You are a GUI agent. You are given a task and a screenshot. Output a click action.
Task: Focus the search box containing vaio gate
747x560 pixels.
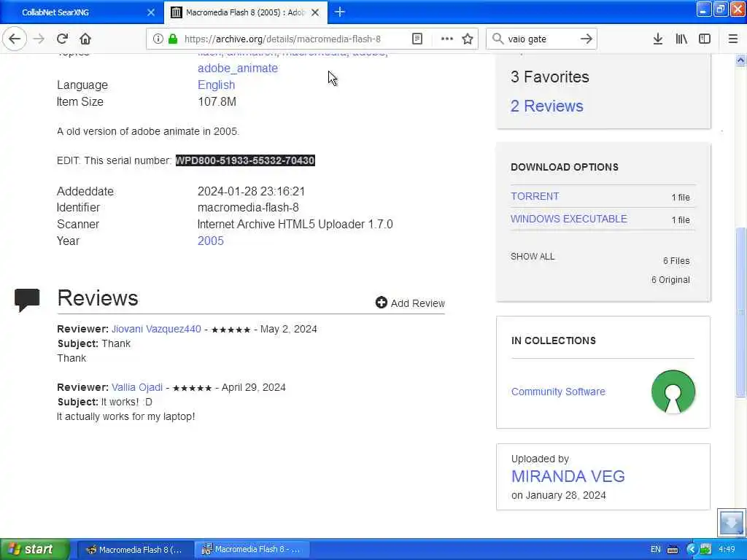click(x=541, y=39)
